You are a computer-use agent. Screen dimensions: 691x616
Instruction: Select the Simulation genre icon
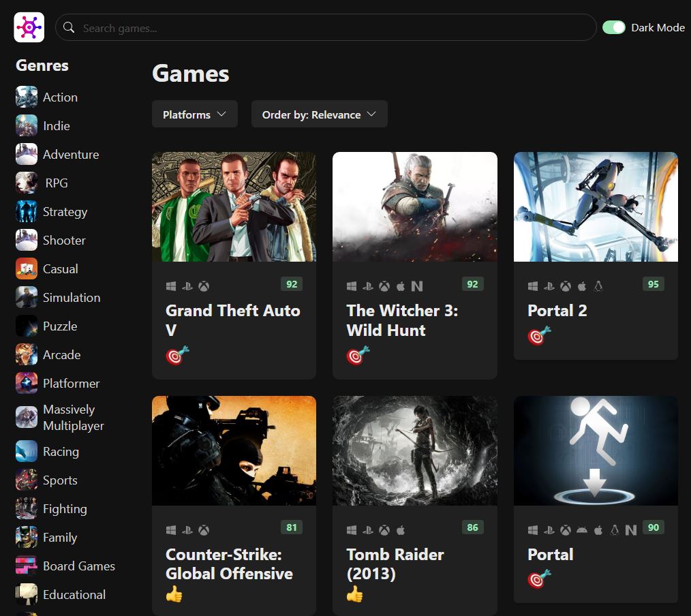click(x=27, y=297)
